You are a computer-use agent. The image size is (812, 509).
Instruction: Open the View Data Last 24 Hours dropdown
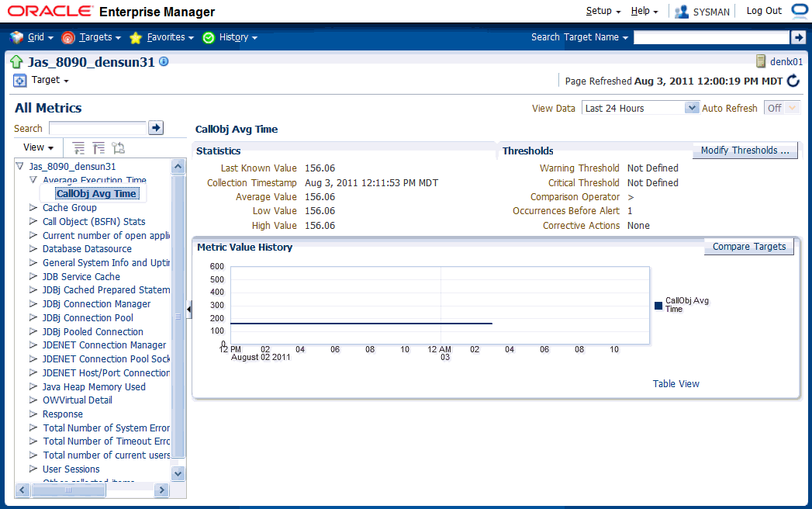click(692, 108)
